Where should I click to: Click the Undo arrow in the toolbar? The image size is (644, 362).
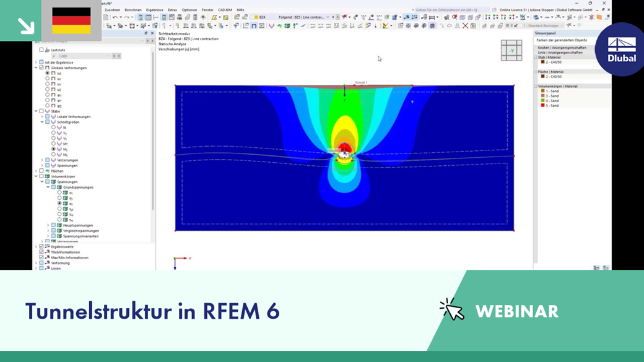point(115,17)
